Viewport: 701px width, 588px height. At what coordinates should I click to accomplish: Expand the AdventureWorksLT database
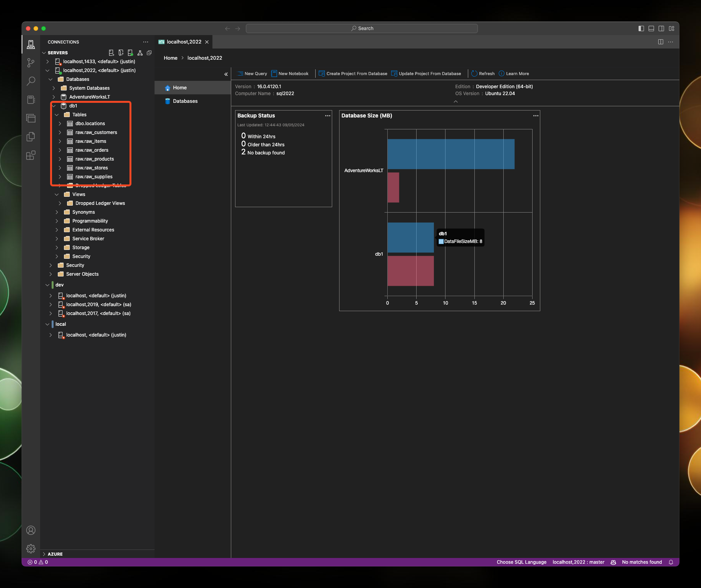(54, 97)
